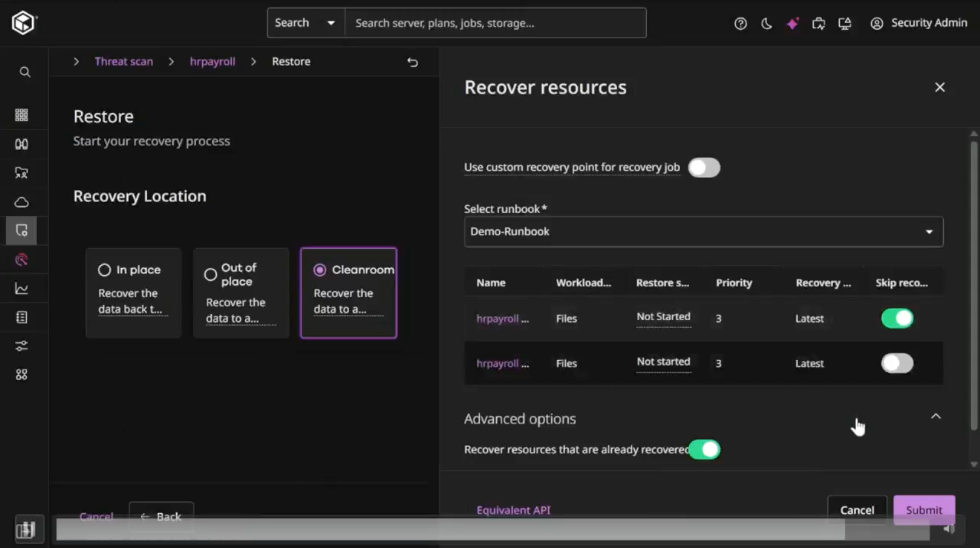Enable custom recovery point for recovery job
Screen dimensions: 980x548
[x=704, y=167]
